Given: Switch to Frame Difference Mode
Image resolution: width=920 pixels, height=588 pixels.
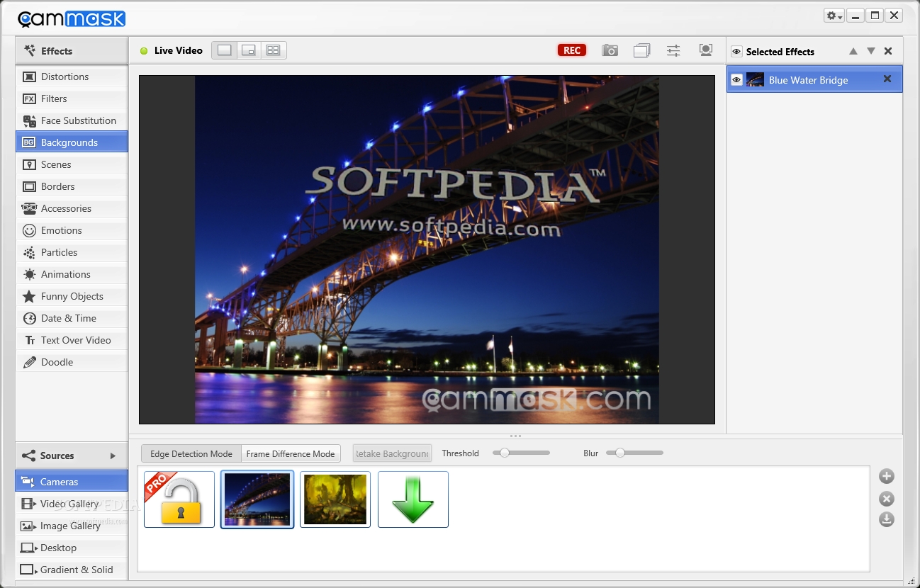Looking at the screenshot, I should pyautogui.click(x=291, y=453).
